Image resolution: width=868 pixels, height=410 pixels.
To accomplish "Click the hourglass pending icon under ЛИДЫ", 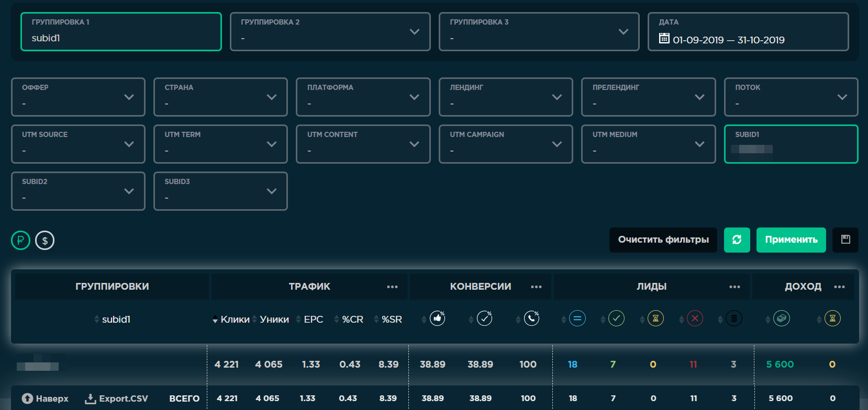I will [x=655, y=318].
